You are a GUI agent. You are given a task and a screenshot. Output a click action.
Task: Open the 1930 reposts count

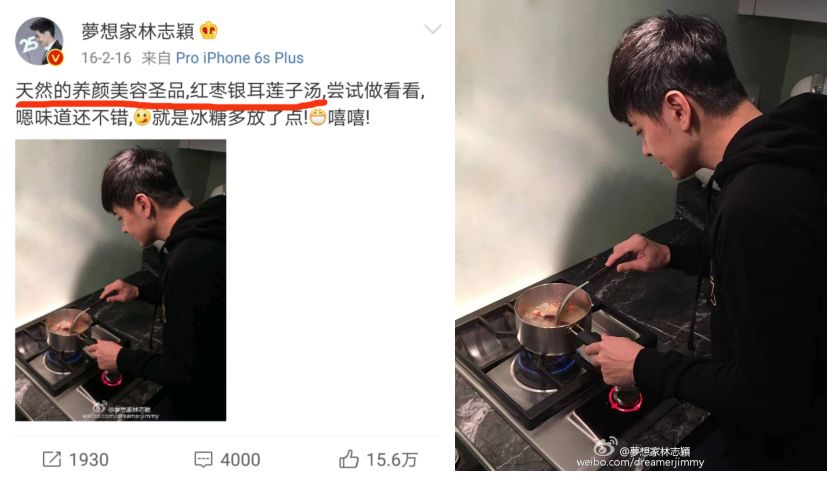(89, 460)
